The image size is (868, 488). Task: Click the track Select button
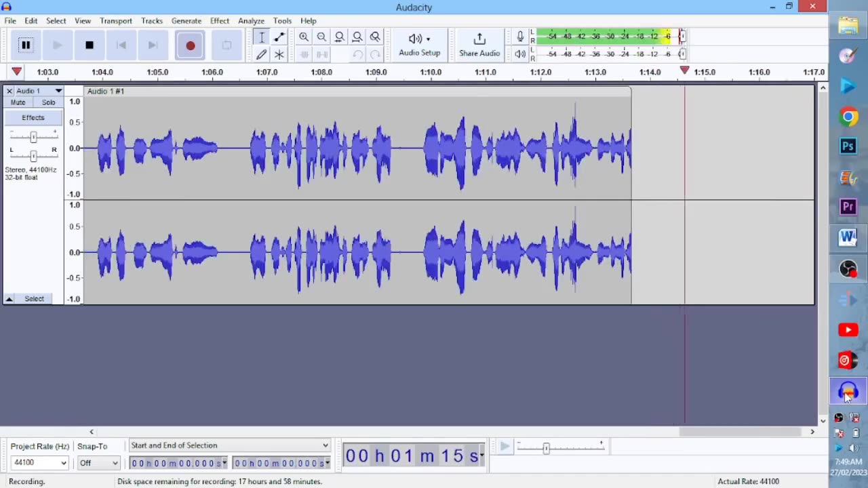click(35, 299)
